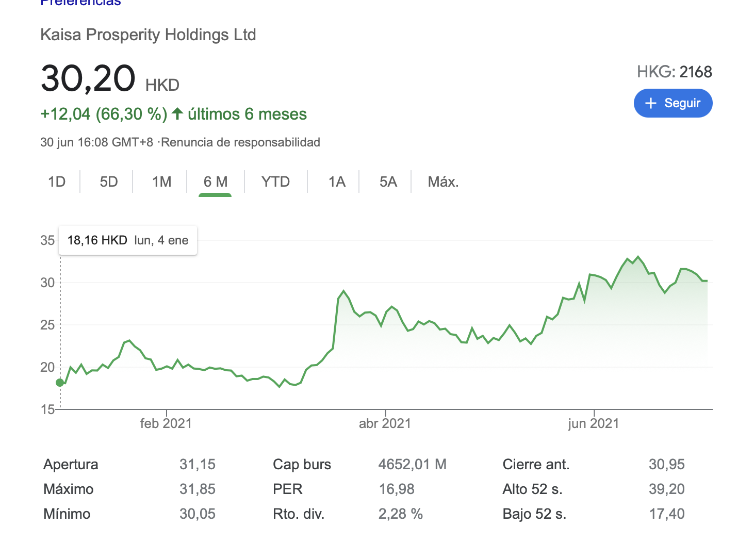Show year-to-date with YTD tab

[275, 182]
